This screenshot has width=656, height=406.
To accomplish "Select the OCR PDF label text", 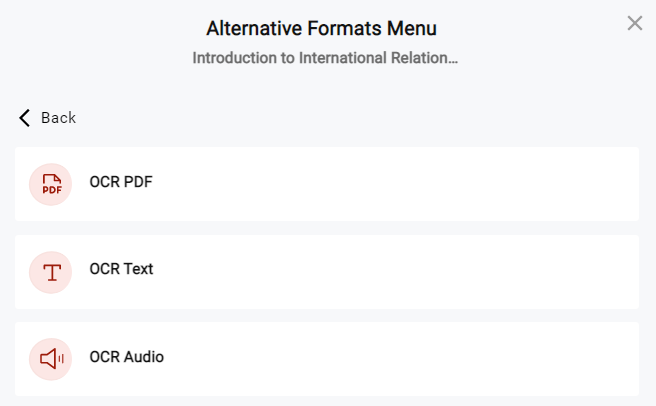I will click(121, 182).
